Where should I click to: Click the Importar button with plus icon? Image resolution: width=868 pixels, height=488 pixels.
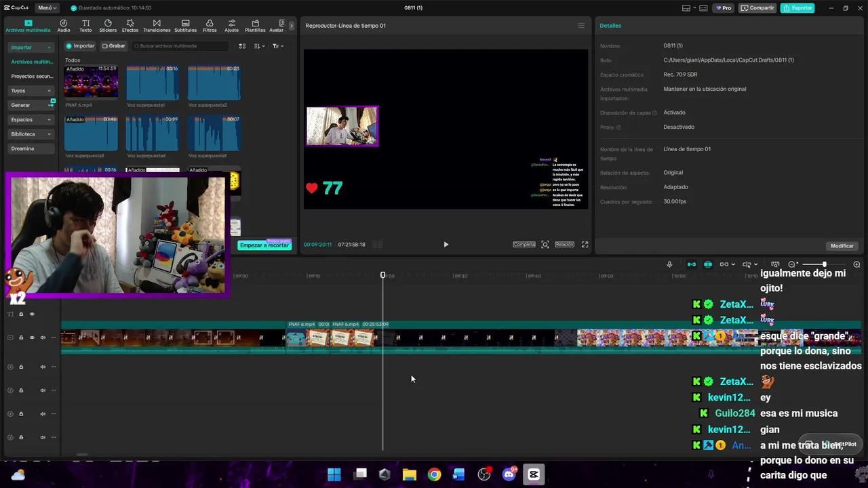pos(81,46)
